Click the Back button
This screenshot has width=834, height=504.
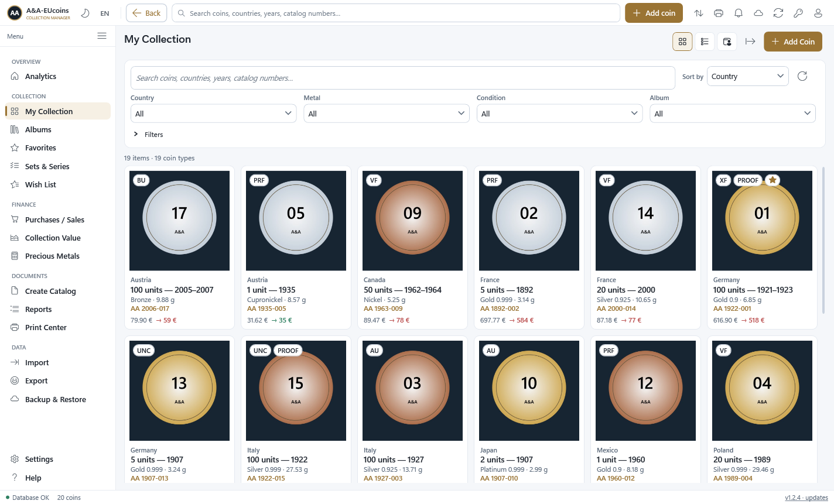click(146, 13)
